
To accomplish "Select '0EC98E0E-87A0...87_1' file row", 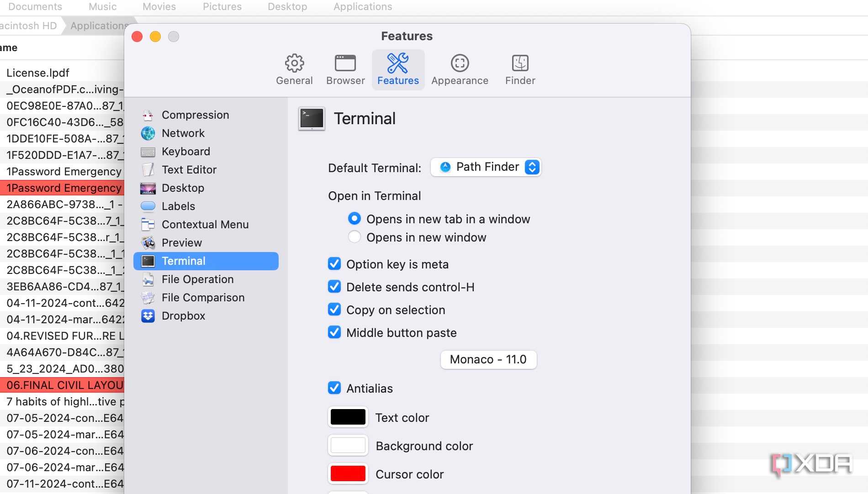I will (62, 106).
